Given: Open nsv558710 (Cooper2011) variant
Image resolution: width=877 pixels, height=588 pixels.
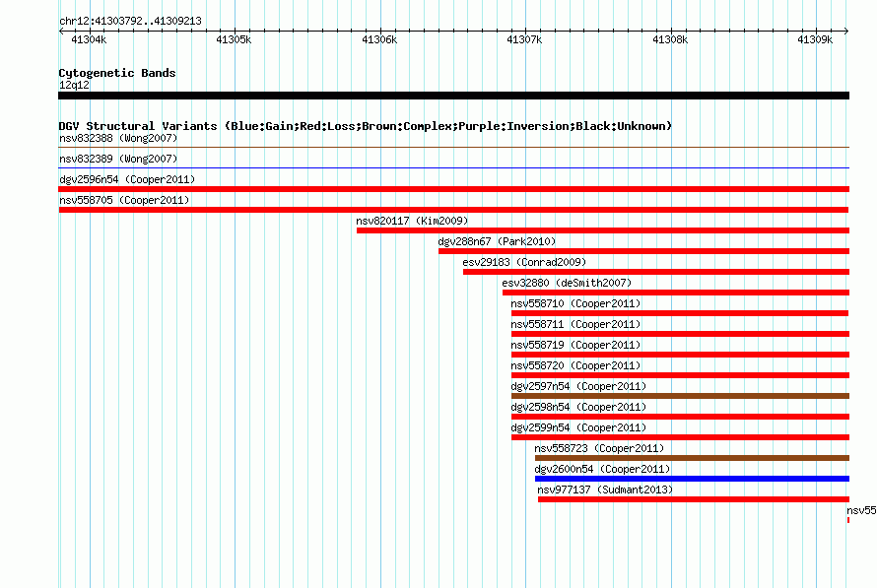Looking at the screenshot, I should tap(575, 303).
